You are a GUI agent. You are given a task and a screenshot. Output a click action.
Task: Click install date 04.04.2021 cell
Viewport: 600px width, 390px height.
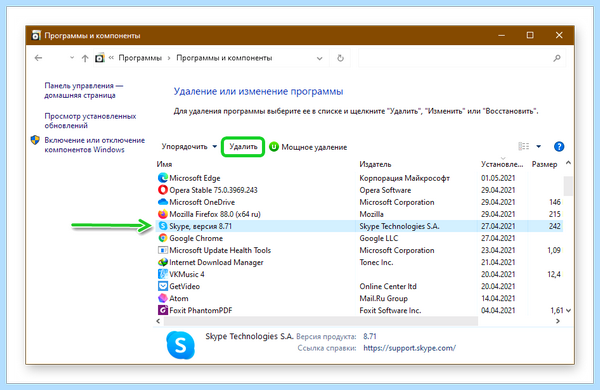tap(498, 310)
